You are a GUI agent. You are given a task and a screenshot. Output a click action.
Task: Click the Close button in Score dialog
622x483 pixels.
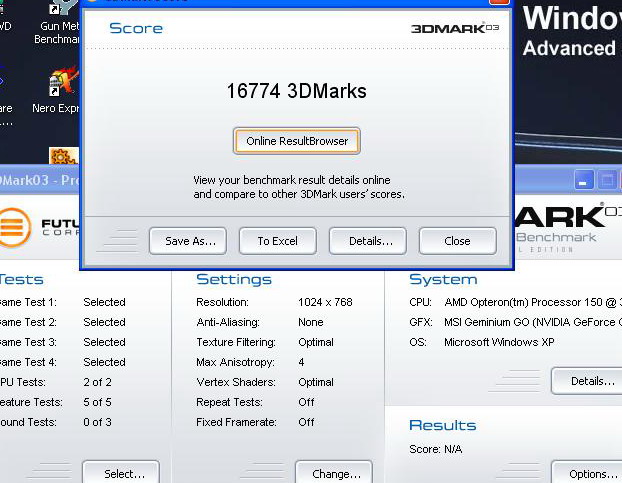pos(457,241)
